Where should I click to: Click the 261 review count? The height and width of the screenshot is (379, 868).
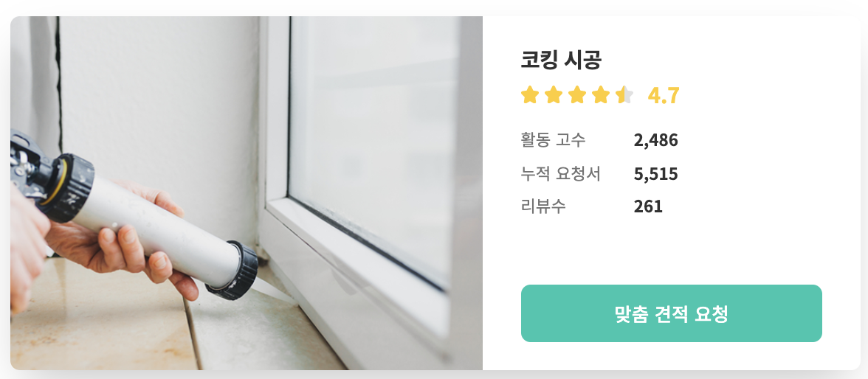pos(648,207)
